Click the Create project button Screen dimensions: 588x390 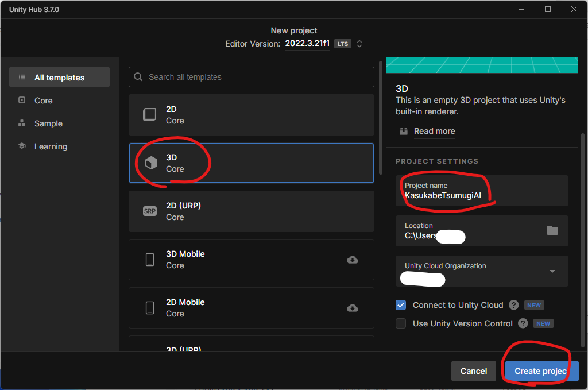click(541, 371)
